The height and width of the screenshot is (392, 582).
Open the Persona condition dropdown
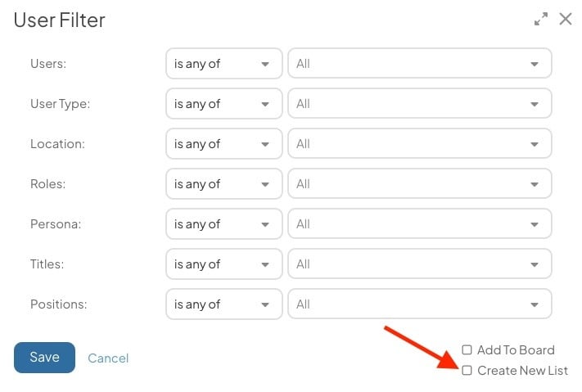(223, 224)
